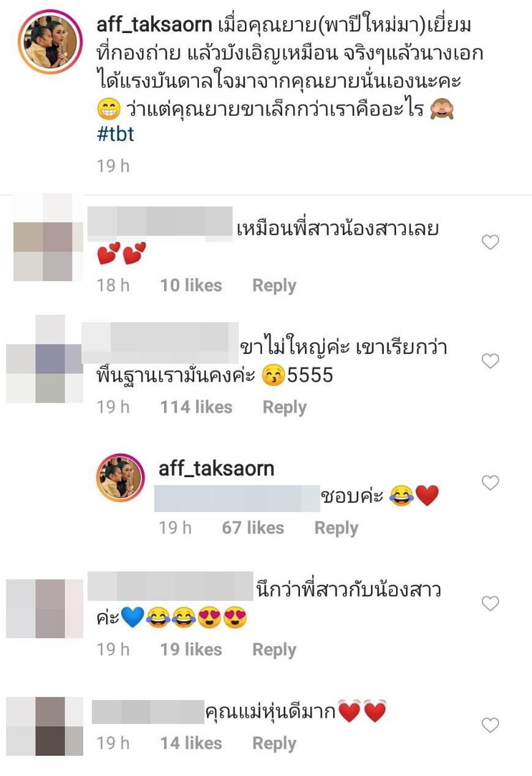
Task: Reply to the comment with 19 likes
Action: point(274,649)
